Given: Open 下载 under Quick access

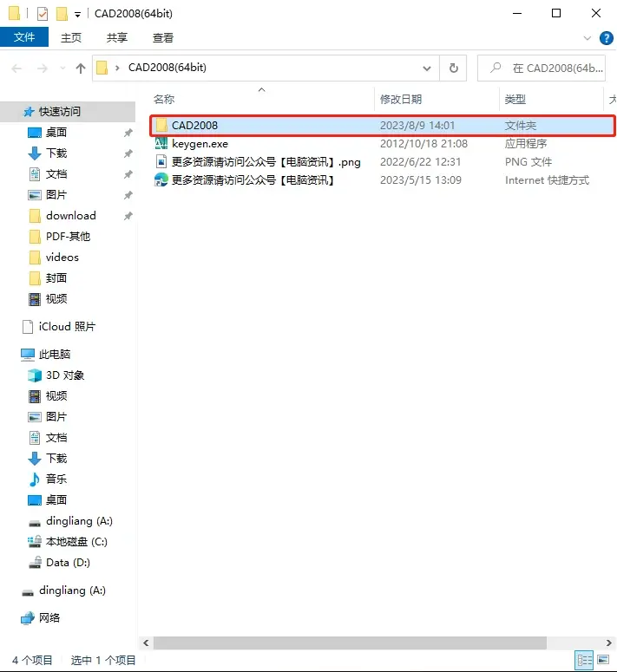Looking at the screenshot, I should [x=56, y=153].
